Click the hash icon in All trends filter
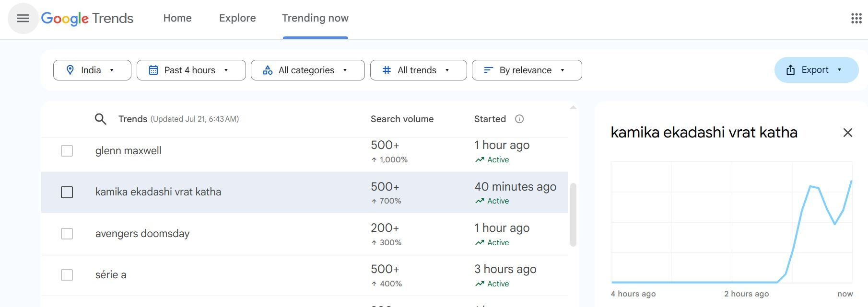Viewport: 868px width, 307px height. coord(387,70)
